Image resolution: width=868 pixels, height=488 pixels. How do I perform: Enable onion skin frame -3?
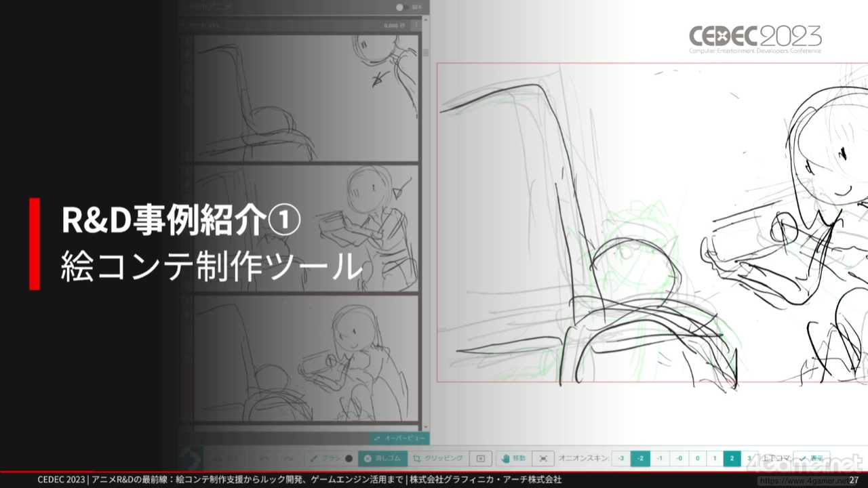point(621,458)
